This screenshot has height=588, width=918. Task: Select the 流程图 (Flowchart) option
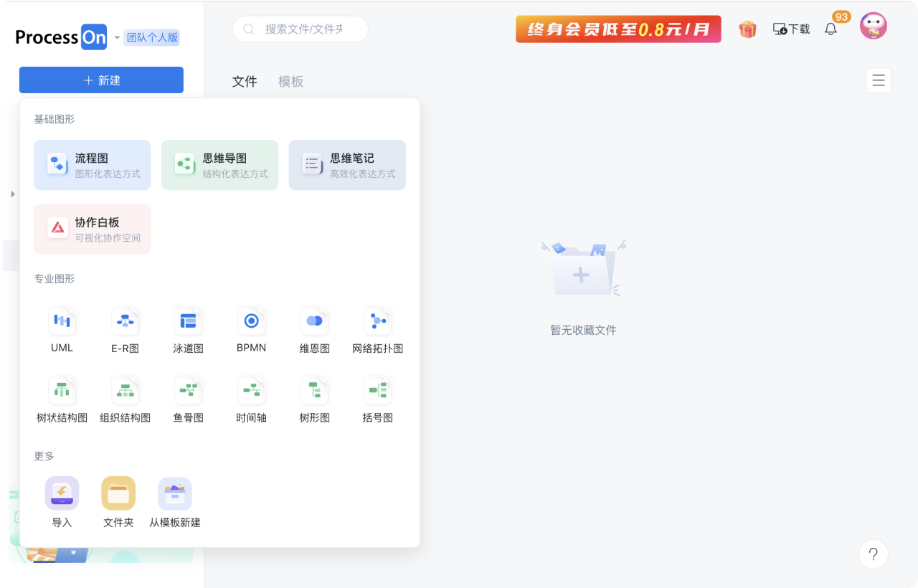[x=92, y=164]
